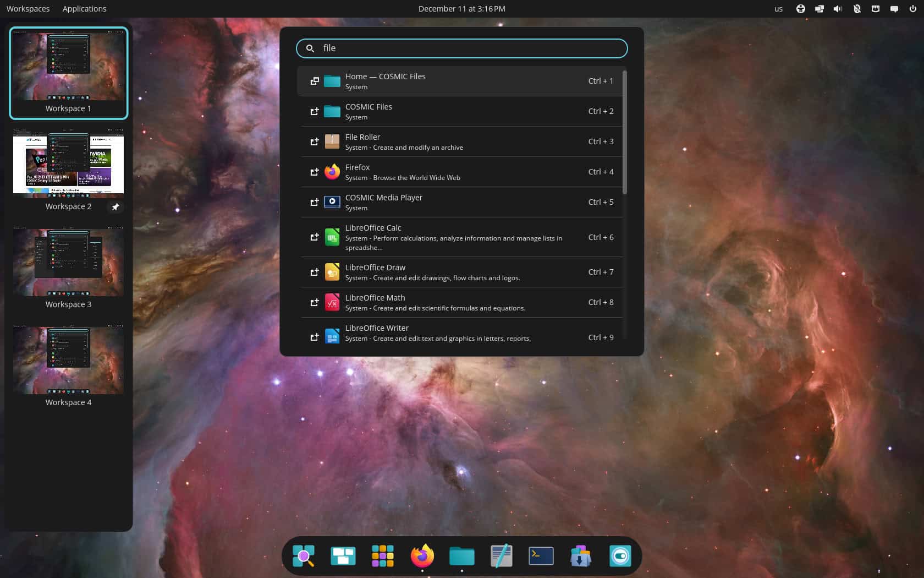The height and width of the screenshot is (578, 924).
Task: Open COSMIC Settings from the dock
Action: (621, 556)
